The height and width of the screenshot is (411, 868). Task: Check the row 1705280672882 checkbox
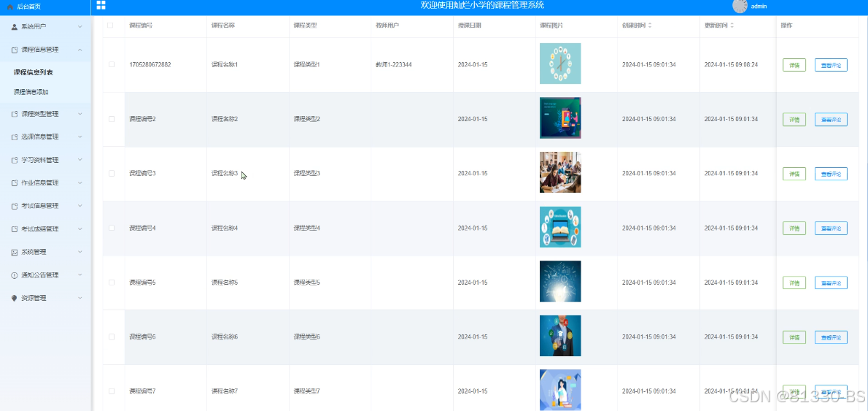(x=112, y=64)
